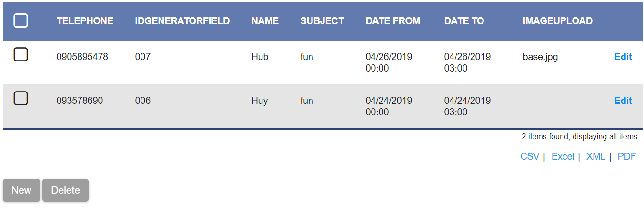This screenshot has height=215, width=644.
Task: Edit the record with ID 007
Action: tap(623, 57)
